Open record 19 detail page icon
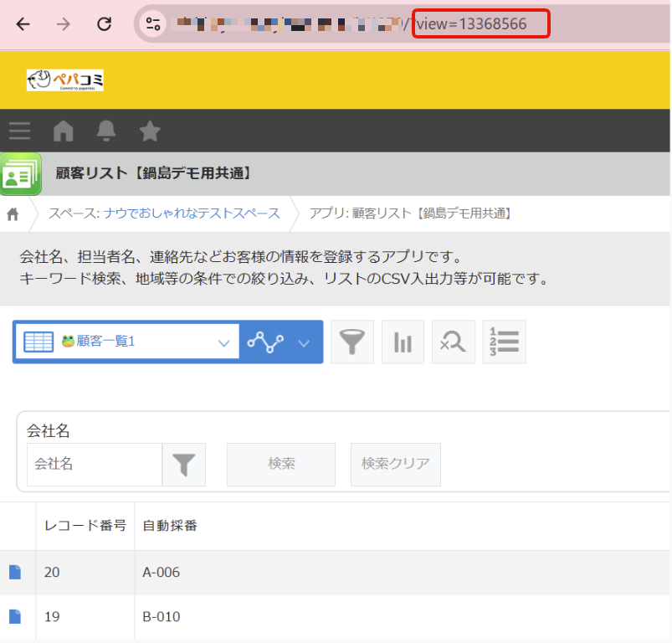Image resolution: width=672 pixels, height=643 pixels. (14, 617)
